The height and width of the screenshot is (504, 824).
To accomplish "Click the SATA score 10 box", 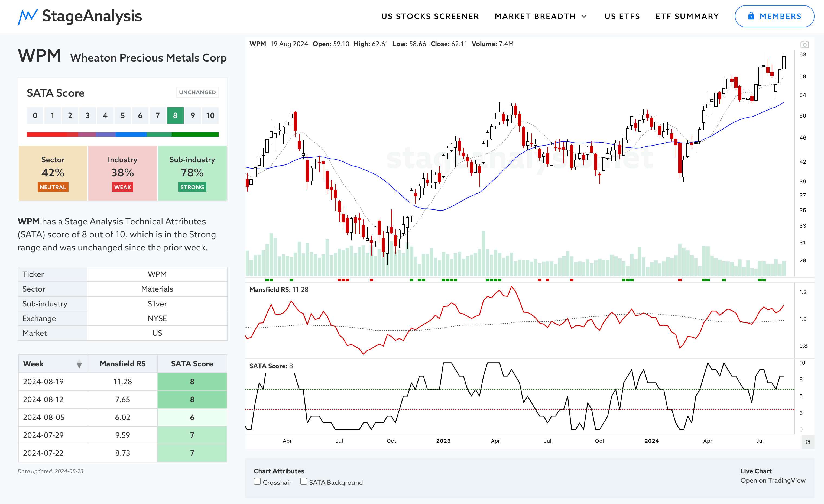I will pyautogui.click(x=210, y=115).
